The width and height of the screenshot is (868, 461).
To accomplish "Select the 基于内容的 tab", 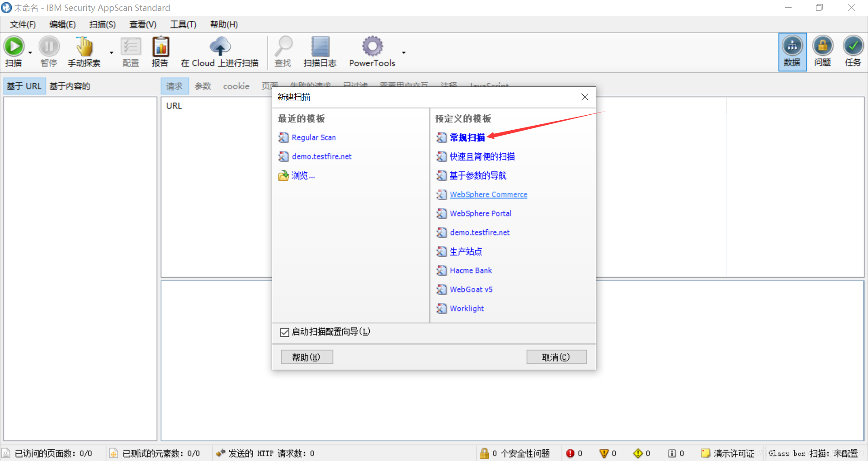I will (70, 86).
